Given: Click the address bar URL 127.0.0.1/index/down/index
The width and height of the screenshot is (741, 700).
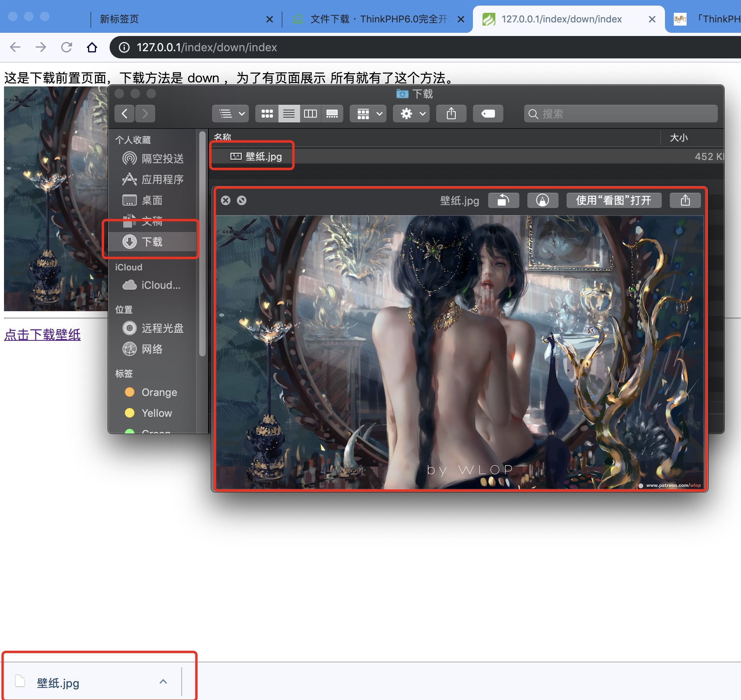Looking at the screenshot, I should pos(207,47).
